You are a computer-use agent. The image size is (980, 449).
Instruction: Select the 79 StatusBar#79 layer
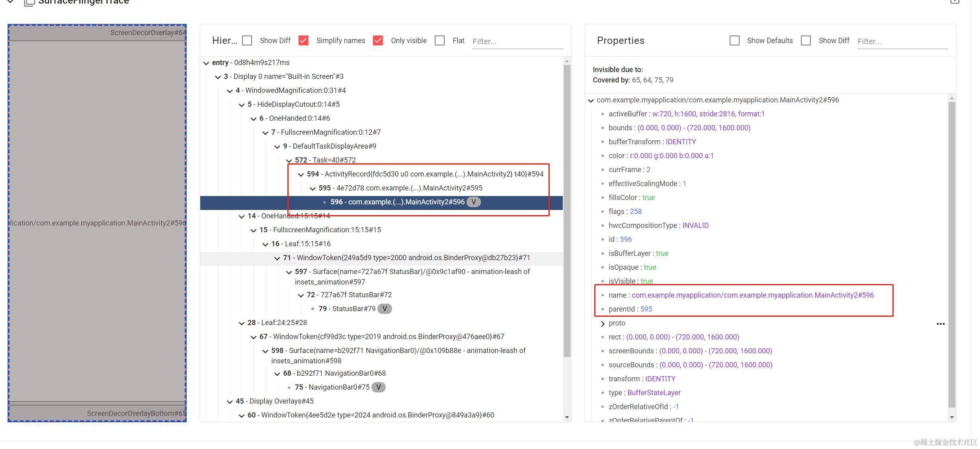point(347,309)
